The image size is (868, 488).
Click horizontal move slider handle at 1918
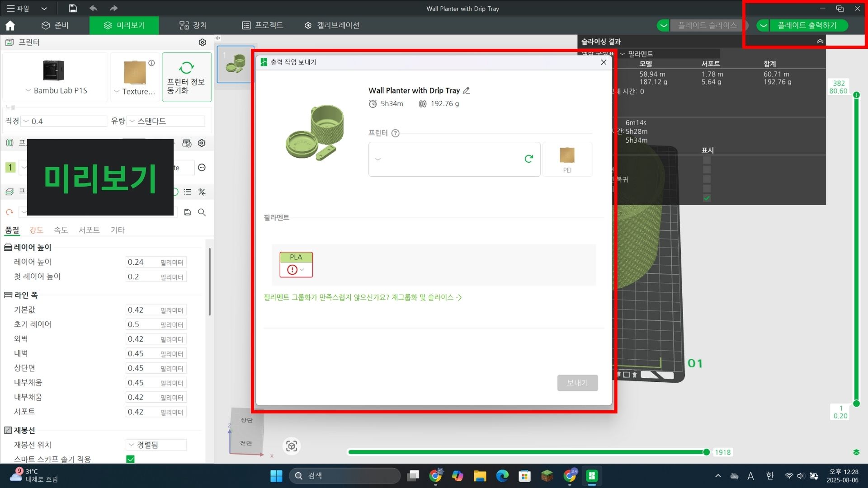[706, 452]
